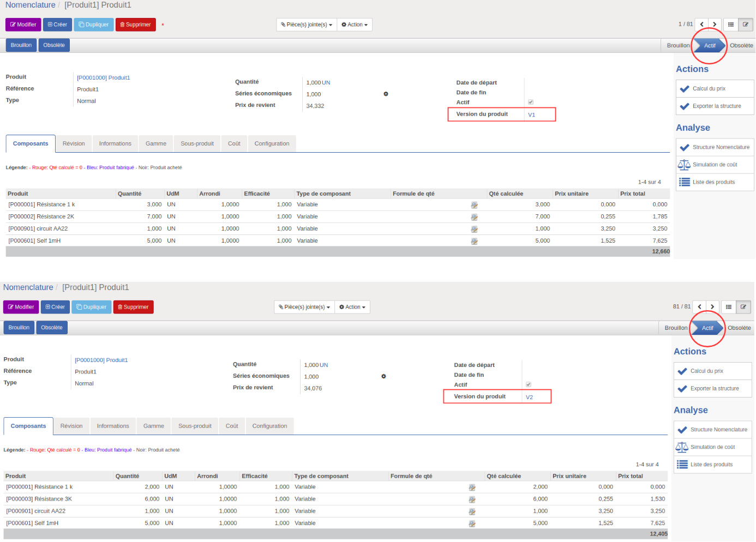Go to previous record from 1/81
The image size is (756, 542).
702,25
